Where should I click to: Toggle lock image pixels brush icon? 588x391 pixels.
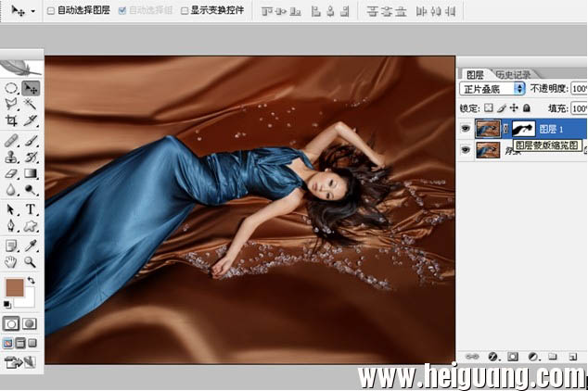pos(502,108)
